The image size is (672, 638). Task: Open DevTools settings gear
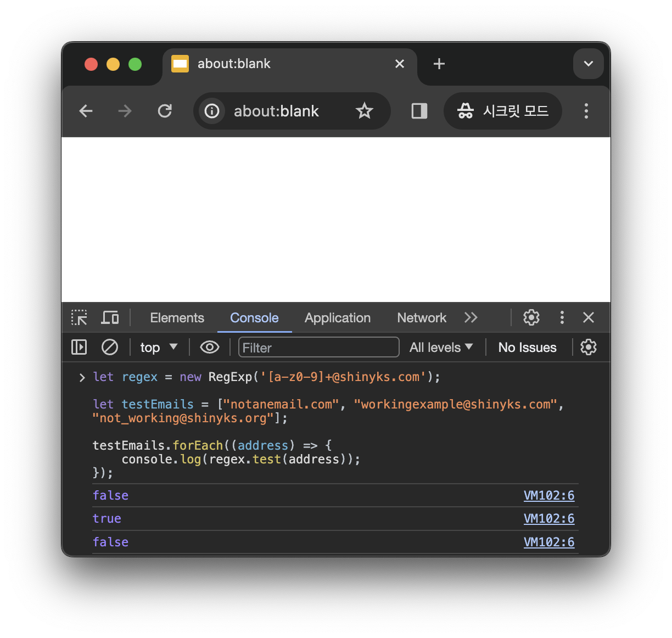point(531,317)
